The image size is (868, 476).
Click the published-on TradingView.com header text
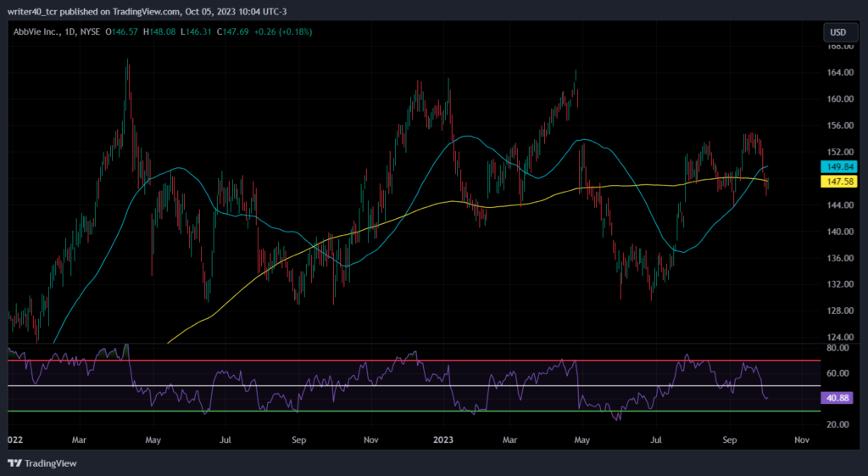click(x=147, y=12)
